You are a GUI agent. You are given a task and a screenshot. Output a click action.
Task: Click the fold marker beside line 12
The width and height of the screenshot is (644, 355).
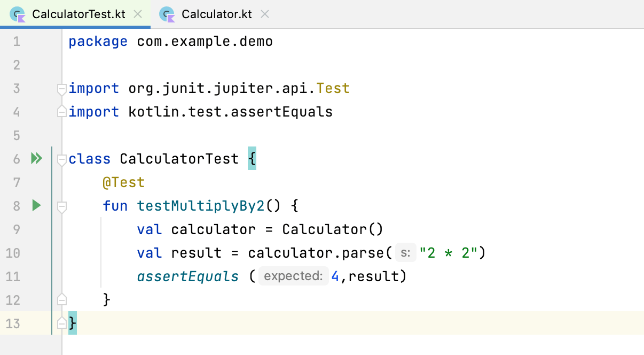(x=61, y=300)
